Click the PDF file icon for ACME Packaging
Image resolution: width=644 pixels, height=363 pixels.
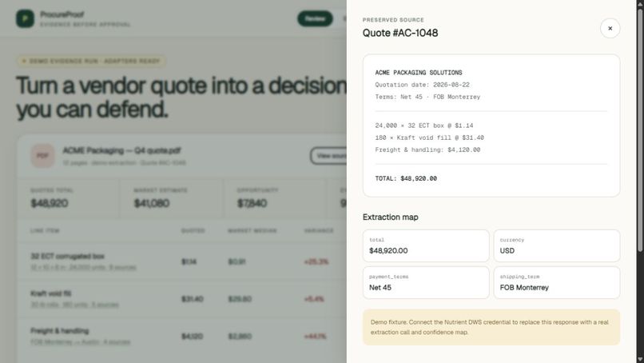(x=42, y=156)
